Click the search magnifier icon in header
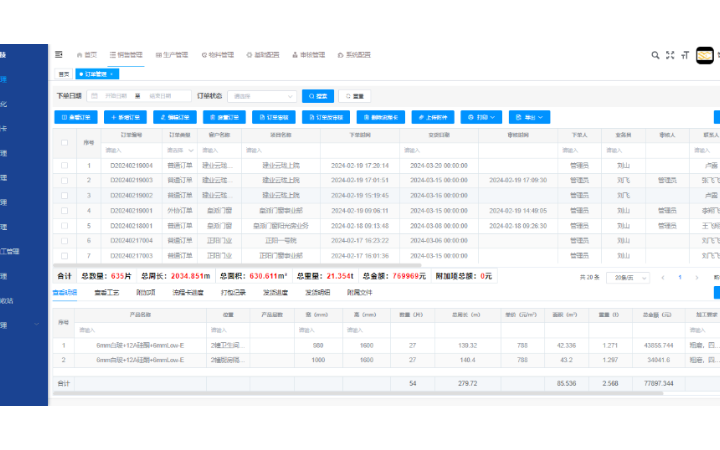The height and width of the screenshot is (450, 720). pos(655,55)
